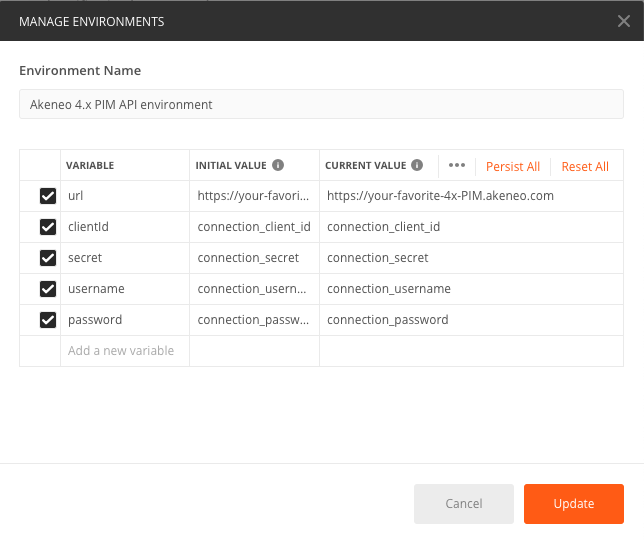644x541 pixels.
Task: Disable the clientId variable checkbox
Action: (x=47, y=227)
